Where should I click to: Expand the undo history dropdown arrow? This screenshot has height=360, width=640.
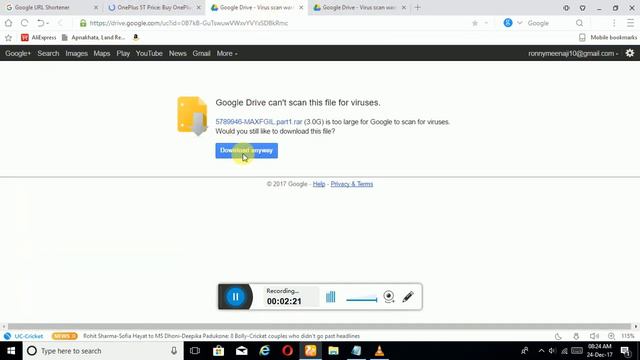coord(48,24)
